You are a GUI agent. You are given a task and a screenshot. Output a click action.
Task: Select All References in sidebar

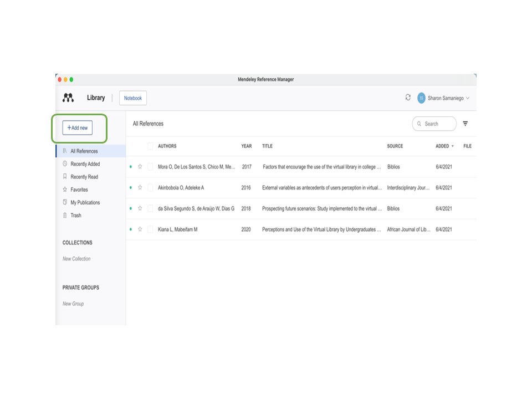click(91, 151)
